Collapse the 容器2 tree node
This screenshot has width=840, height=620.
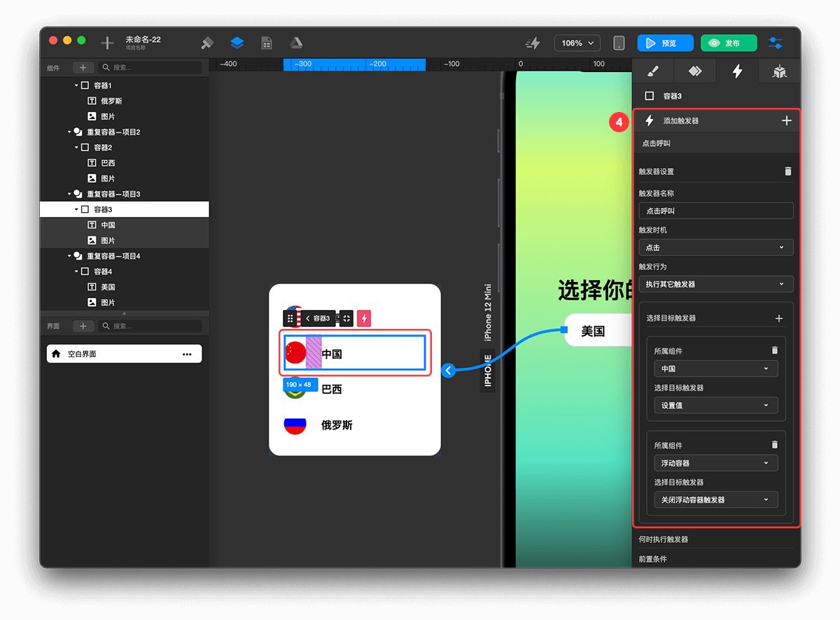[76, 148]
